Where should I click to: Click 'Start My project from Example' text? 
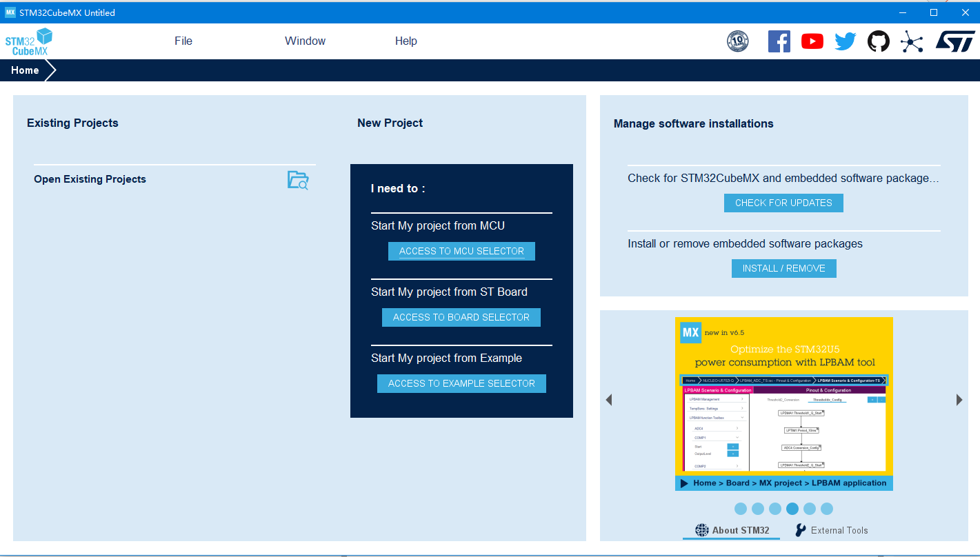pos(446,358)
